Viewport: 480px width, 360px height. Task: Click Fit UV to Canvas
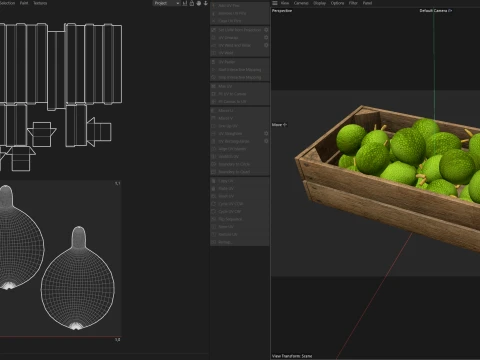pos(240,94)
